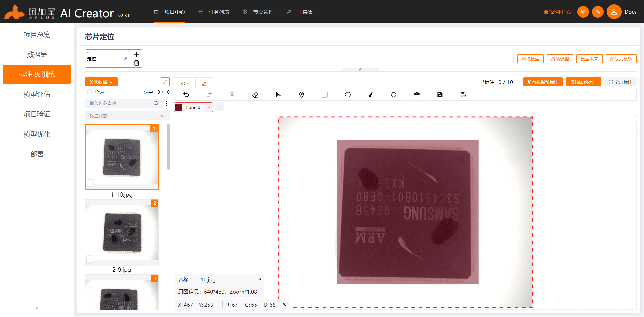This screenshot has height=317, width=644.
Task: Select the brush tool
Action: tap(371, 95)
